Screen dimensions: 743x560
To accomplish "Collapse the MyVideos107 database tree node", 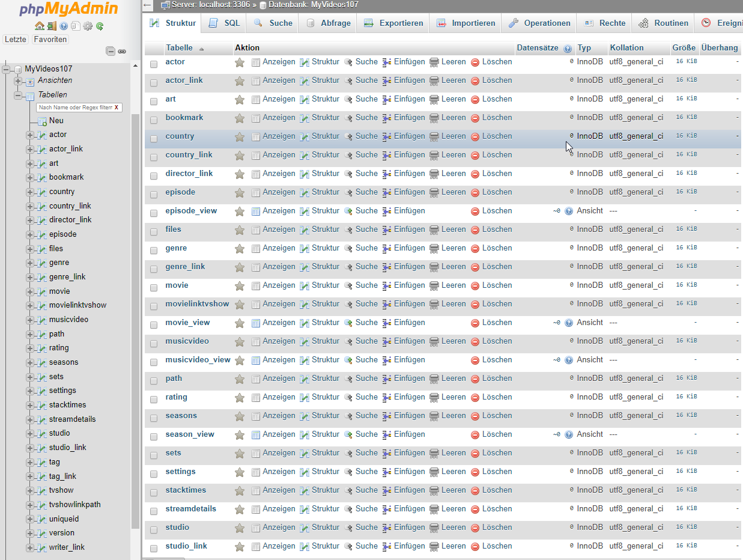I will 5,69.
